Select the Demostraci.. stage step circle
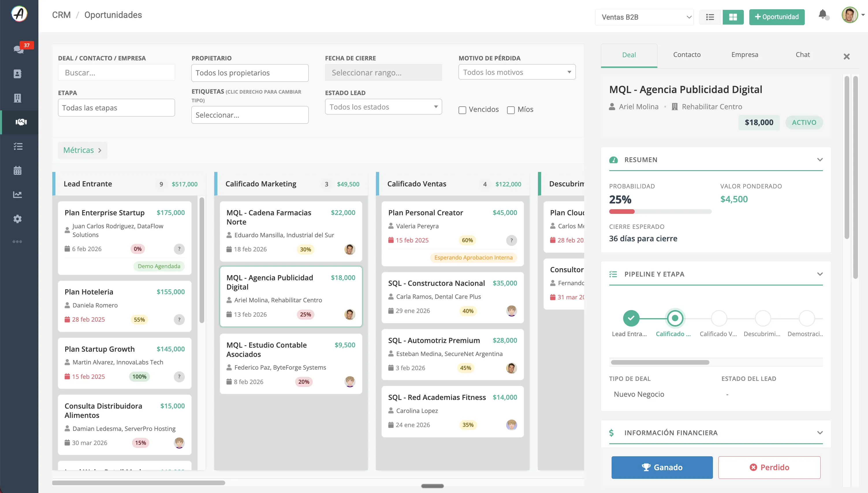This screenshot has height=493, width=868. click(806, 318)
